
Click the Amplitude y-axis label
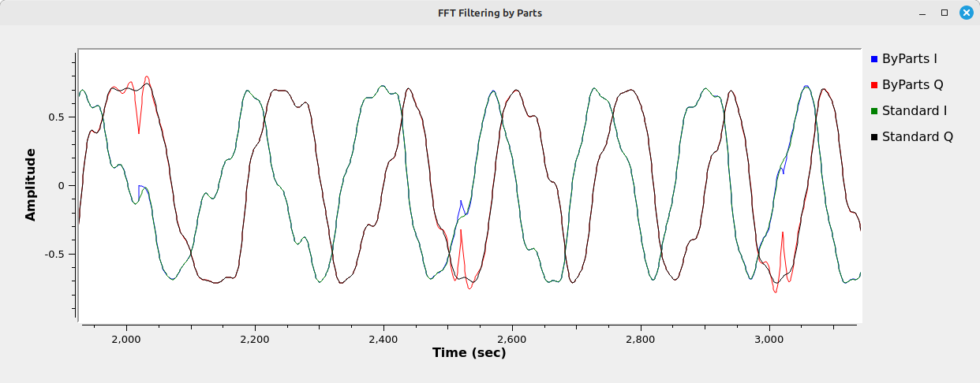[x=31, y=184]
